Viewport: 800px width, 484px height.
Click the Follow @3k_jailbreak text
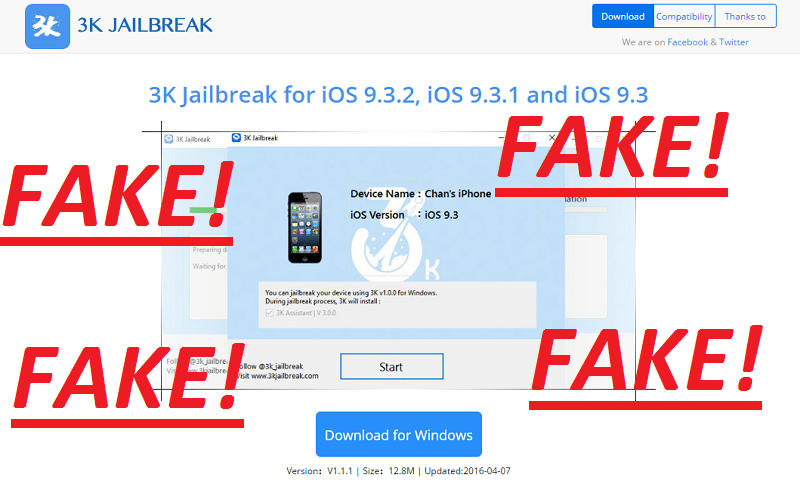[x=270, y=366]
